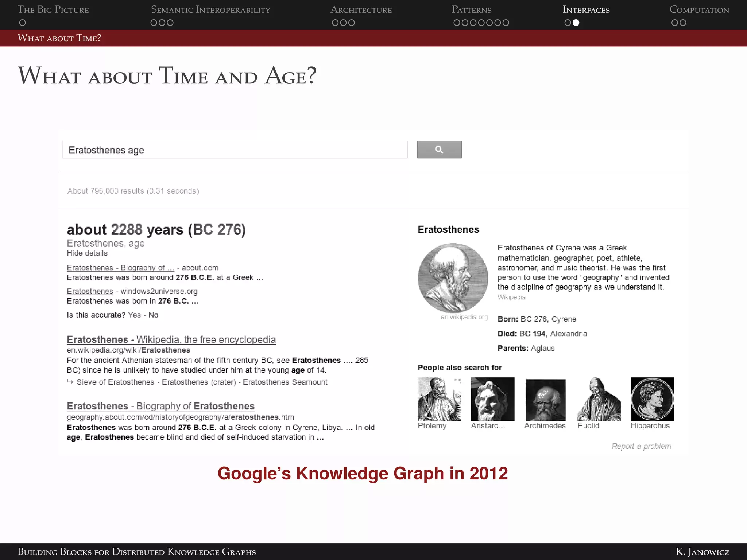Click the middle dot under Architecture
Image resolution: width=747 pixels, height=560 pixels.
(343, 23)
